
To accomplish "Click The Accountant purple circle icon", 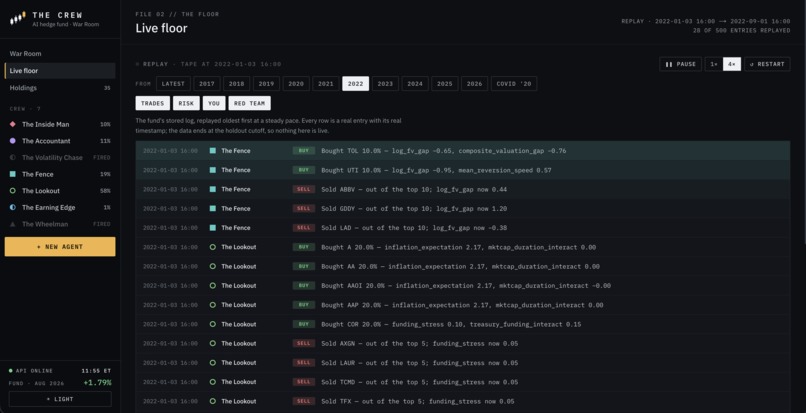I will pos(13,141).
